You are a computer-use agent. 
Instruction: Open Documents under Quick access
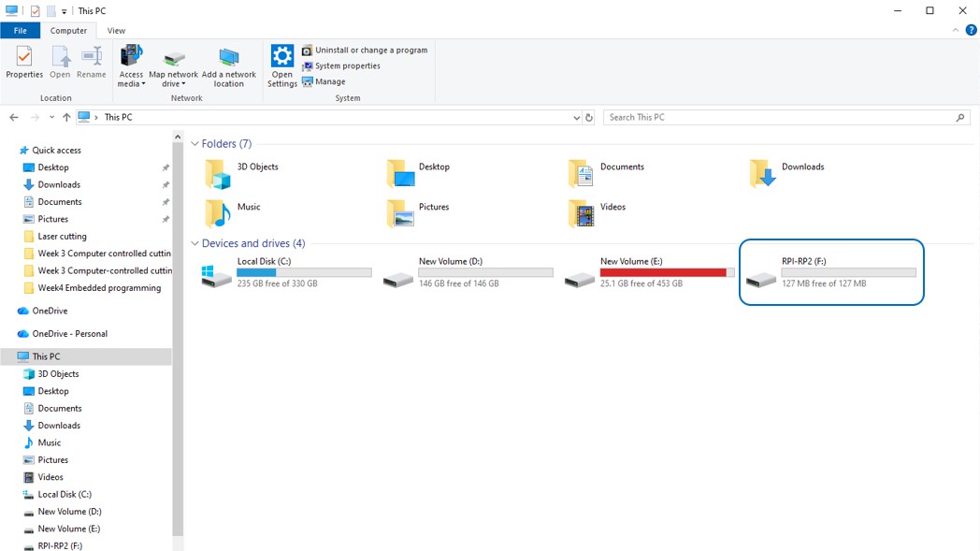point(59,202)
